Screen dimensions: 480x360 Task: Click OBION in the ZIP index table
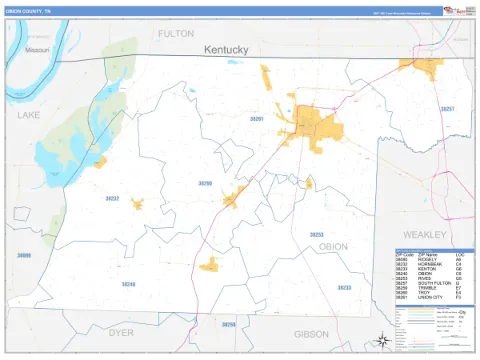click(x=425, y=273)
